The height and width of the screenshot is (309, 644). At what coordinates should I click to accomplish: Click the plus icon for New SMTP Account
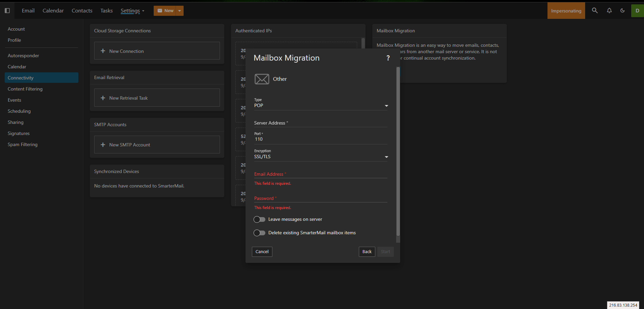click(103, 145)
